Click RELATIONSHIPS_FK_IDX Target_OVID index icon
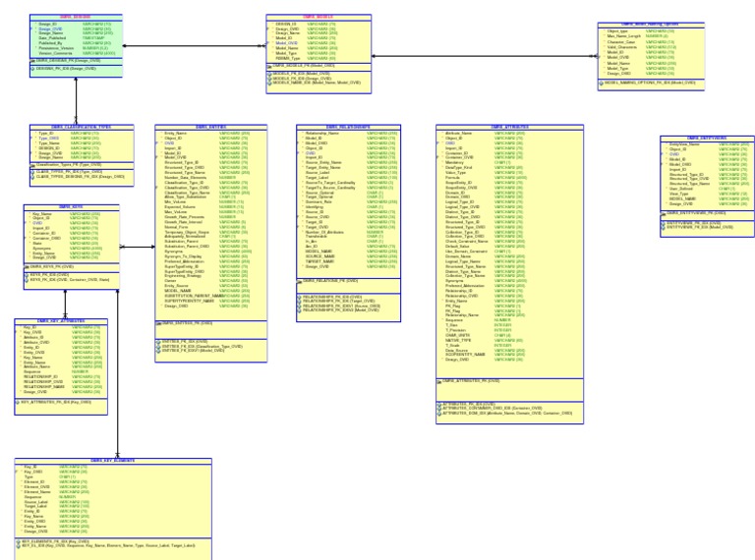755x560 pixels. click(300, 302)
